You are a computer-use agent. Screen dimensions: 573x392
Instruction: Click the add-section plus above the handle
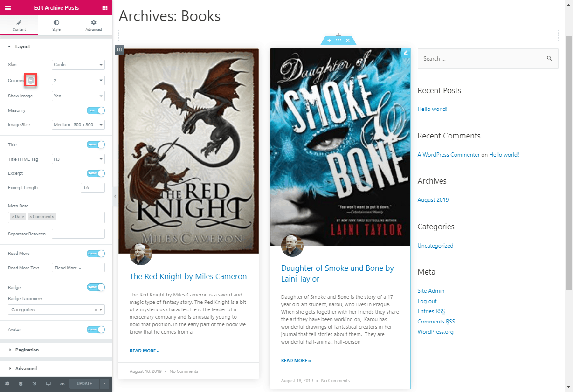tap(338, 35)
